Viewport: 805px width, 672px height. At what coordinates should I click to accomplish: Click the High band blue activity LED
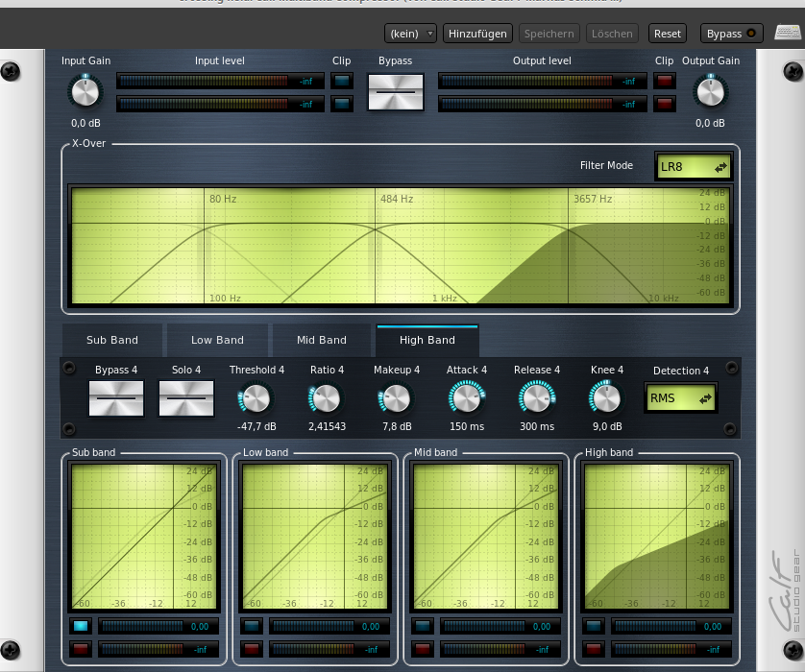tap(594, 626)
